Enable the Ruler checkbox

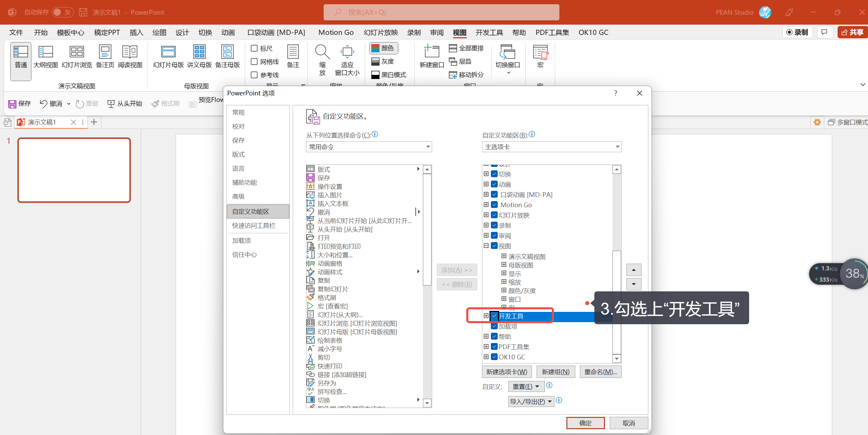tap(254, 49)
